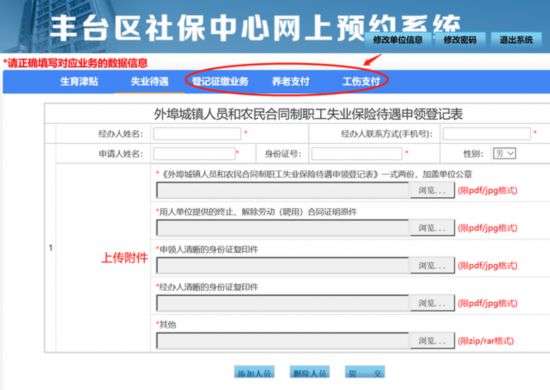The height and width of the screenshot is (390, 550).
Task: Click the file path box for 合同证明原件
Action: (283, 228)
